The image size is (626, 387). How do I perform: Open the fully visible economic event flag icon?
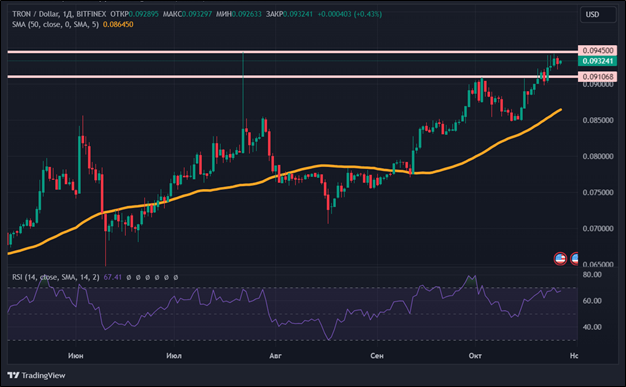tap(560, 258)
